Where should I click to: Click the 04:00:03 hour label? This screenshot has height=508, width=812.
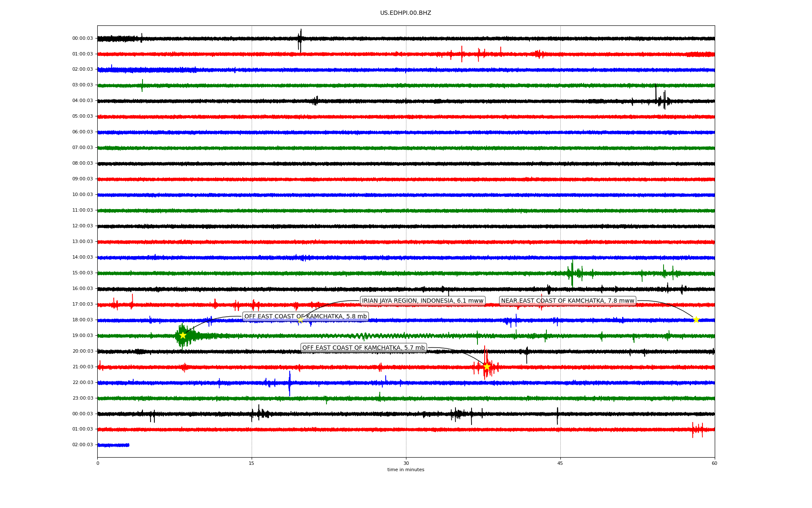(x=82, y=101)
